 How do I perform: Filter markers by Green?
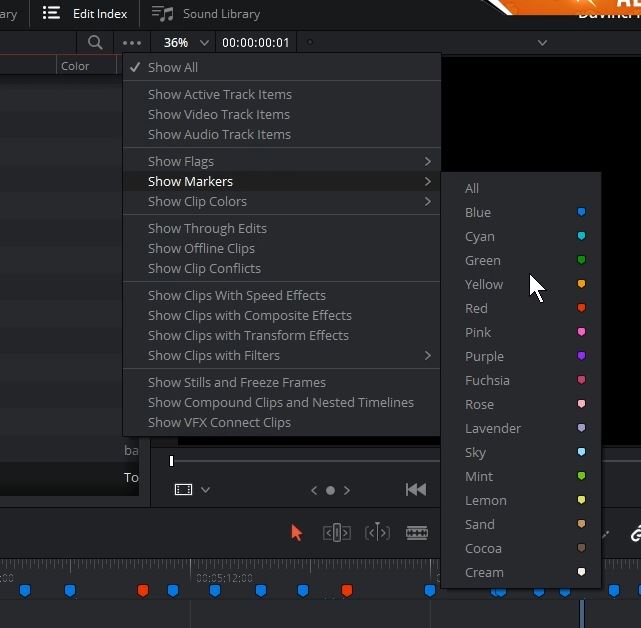pyautogui.click(x=521, y=260)
